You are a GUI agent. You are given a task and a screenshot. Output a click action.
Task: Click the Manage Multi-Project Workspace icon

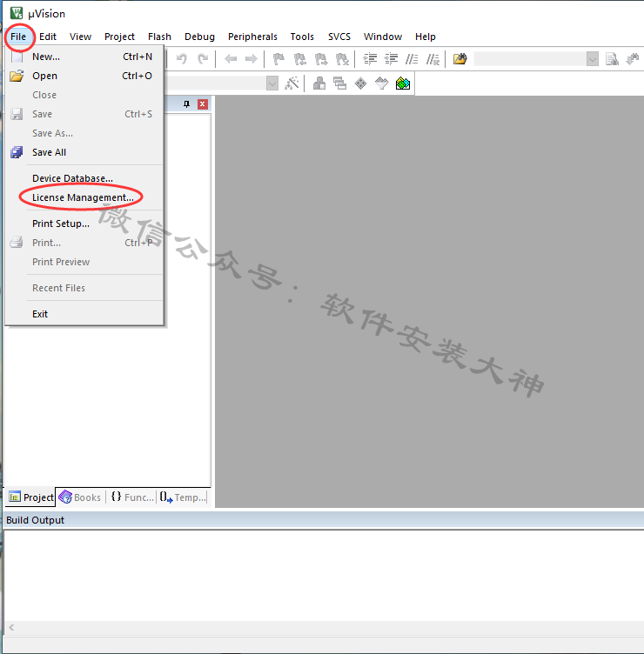click(x=339, y=83)
